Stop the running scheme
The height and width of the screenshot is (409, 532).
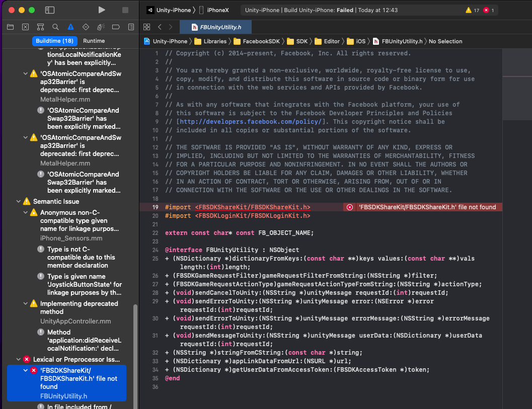click(x=125, y=10)
